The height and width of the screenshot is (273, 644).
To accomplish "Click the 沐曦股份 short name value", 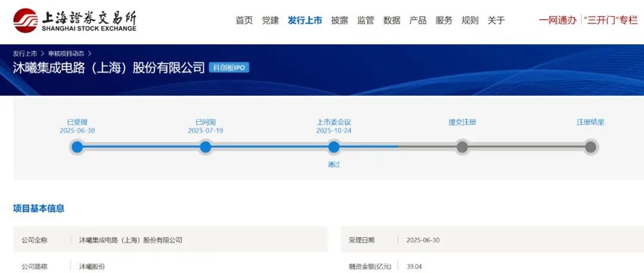I will coord(92,266).
